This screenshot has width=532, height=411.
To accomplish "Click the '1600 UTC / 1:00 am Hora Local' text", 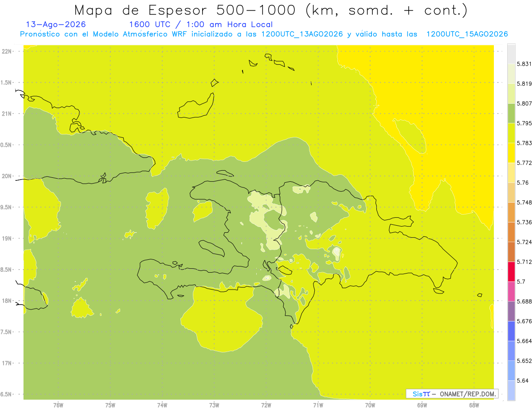I will (x=201, y=25).
